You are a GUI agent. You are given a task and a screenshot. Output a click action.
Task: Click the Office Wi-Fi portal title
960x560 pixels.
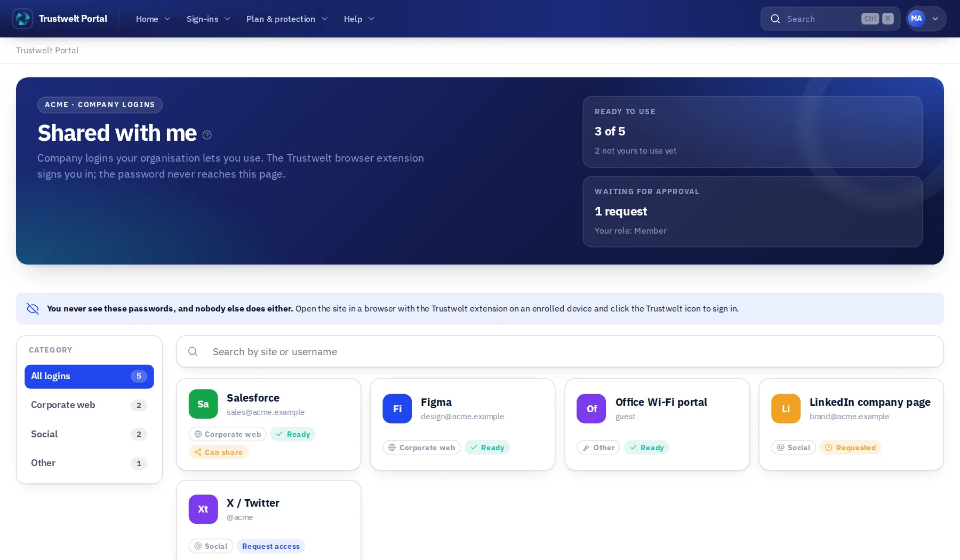(661, 402)
